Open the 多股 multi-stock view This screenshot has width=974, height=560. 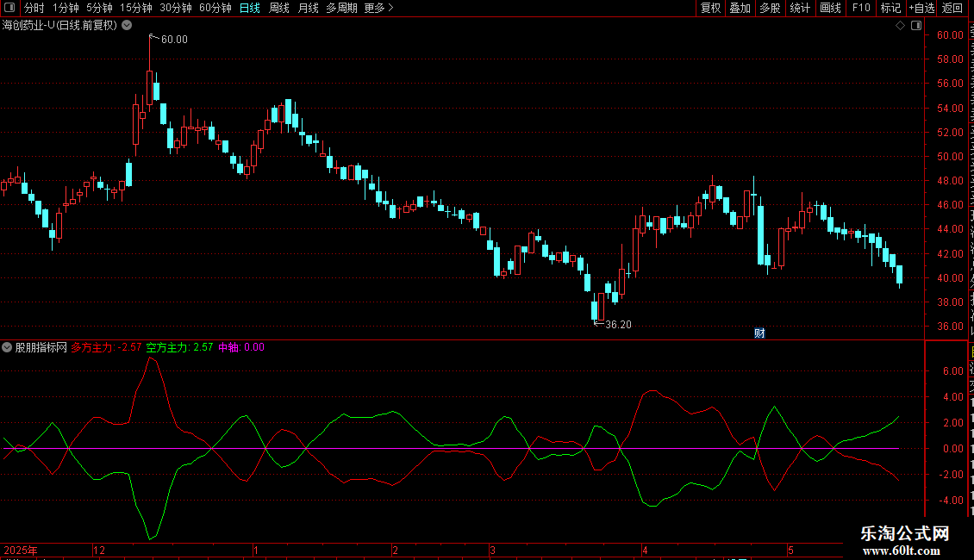pyautogui.click(x=770, y=8)
